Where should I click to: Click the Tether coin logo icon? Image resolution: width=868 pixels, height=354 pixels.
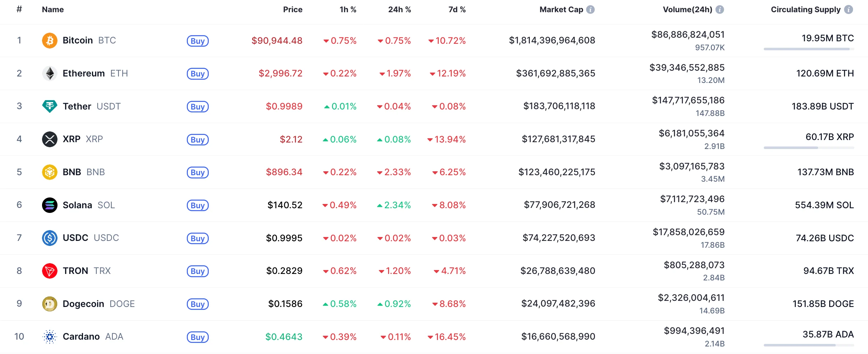pos(50,106)
